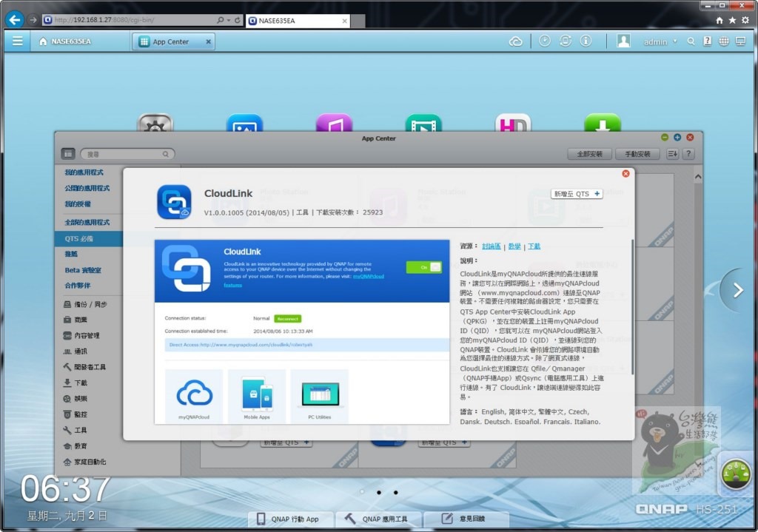
Task: Close the CloudLink details dialog
Action: [x=625, y=173]
